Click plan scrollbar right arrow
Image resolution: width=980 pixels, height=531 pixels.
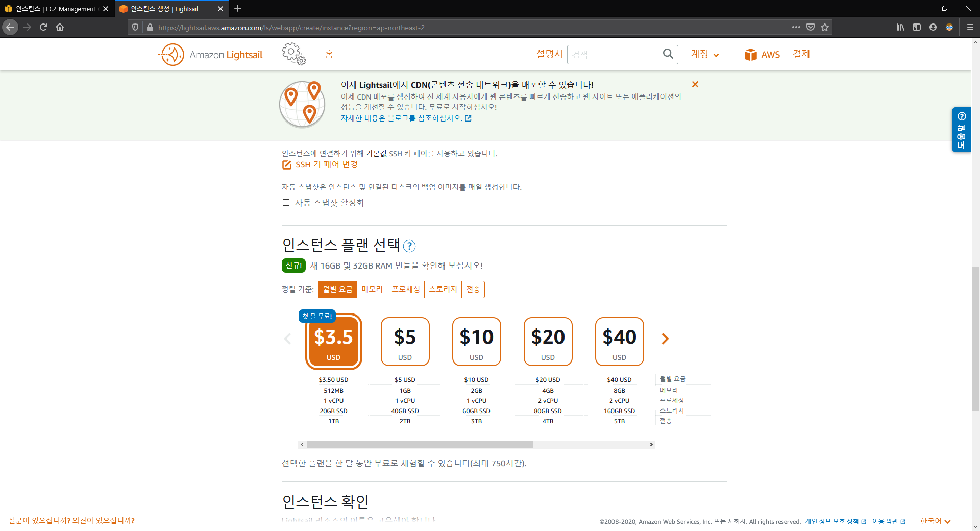coord(651,445)
